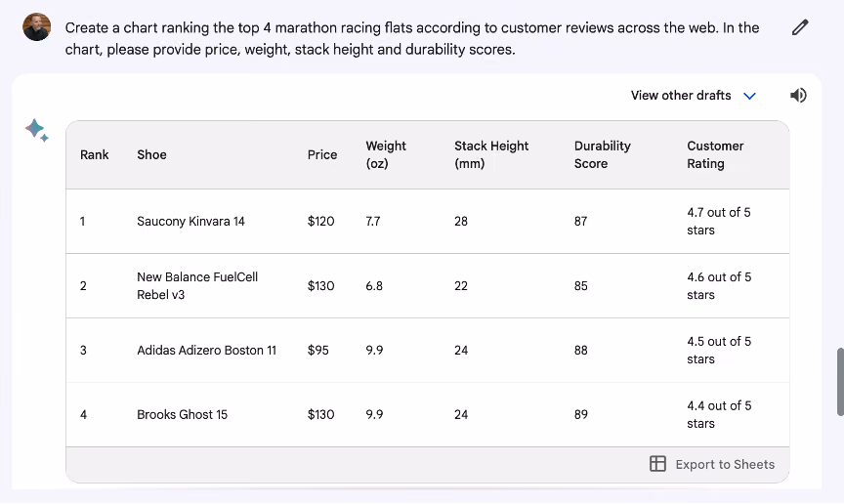Screen dimensions: 844x504
Task: Click the stack height 28 cell
Action: (x=461, y=222)
